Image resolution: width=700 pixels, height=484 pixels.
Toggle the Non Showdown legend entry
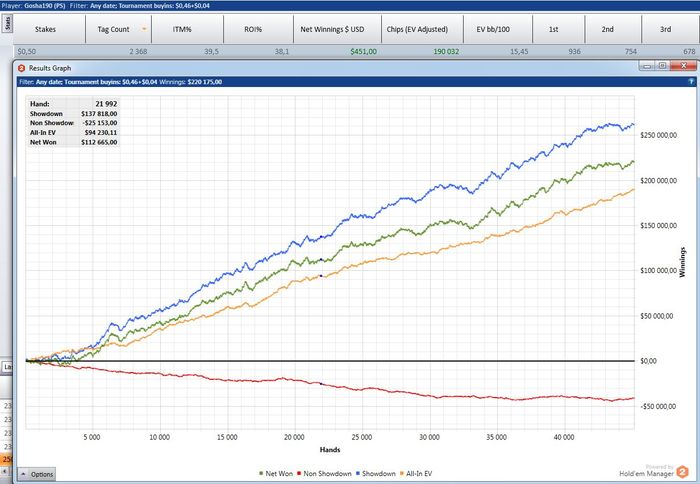coord(324,474)
